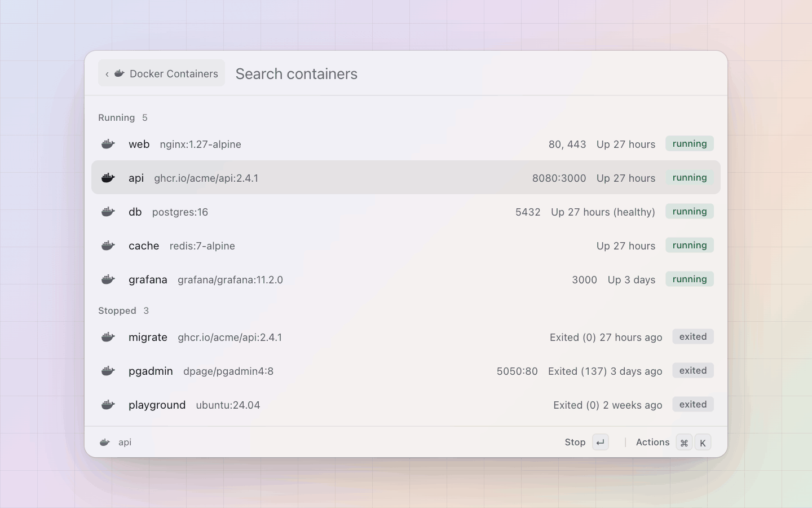Image resolution: width=812 pixels, height=508 pixels.
Task: Click status Up 3 days
Action: pyautogui.click(x=632, y=279)
